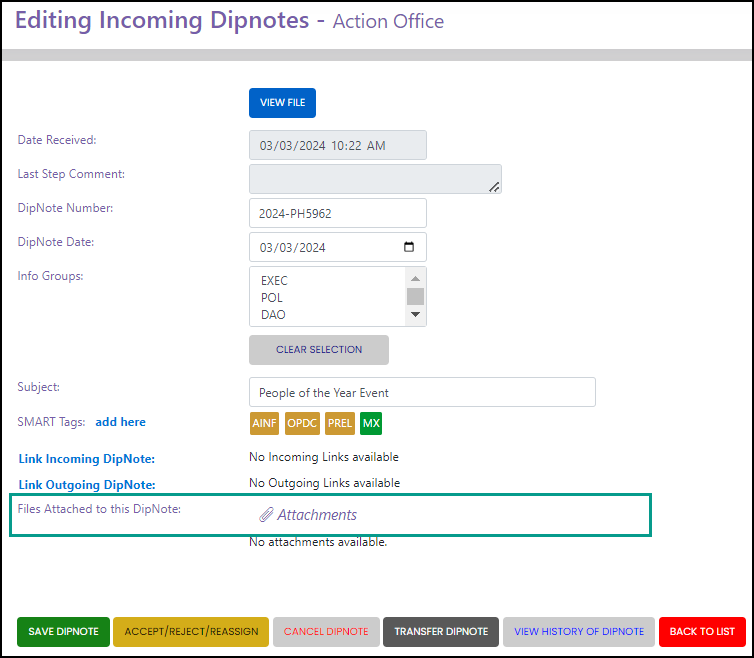This screenshot has height=658, width=754.
Task: Select the green MX tag
Action: [x=371, y=423]
